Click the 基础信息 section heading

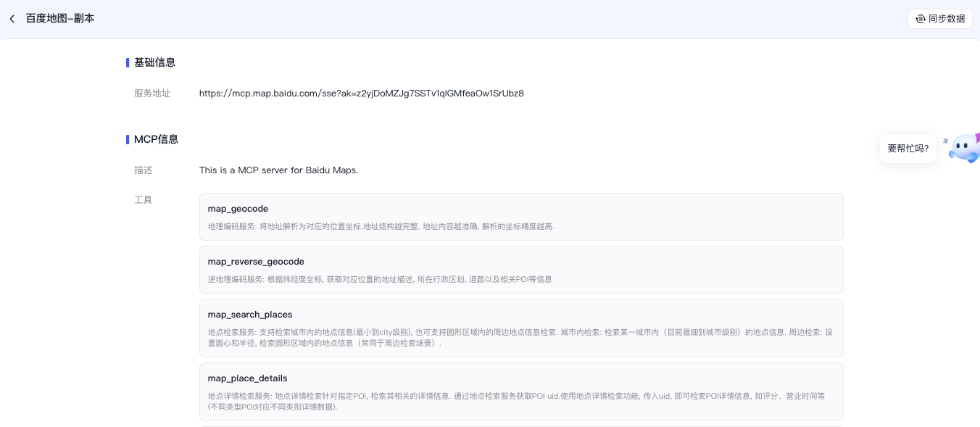coord(154,62)
